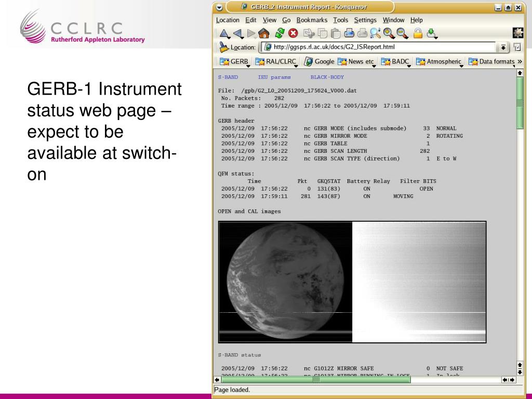Open the Go menu
Screen dimensions: 532x399
pos(286,20)
